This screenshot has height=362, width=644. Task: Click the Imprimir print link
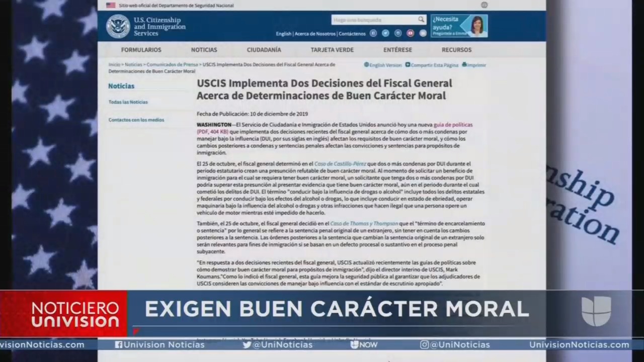coord(476,65)
